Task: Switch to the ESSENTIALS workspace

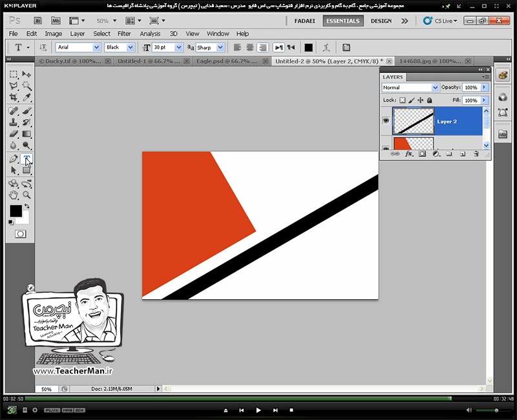Action: click(343, 21)
